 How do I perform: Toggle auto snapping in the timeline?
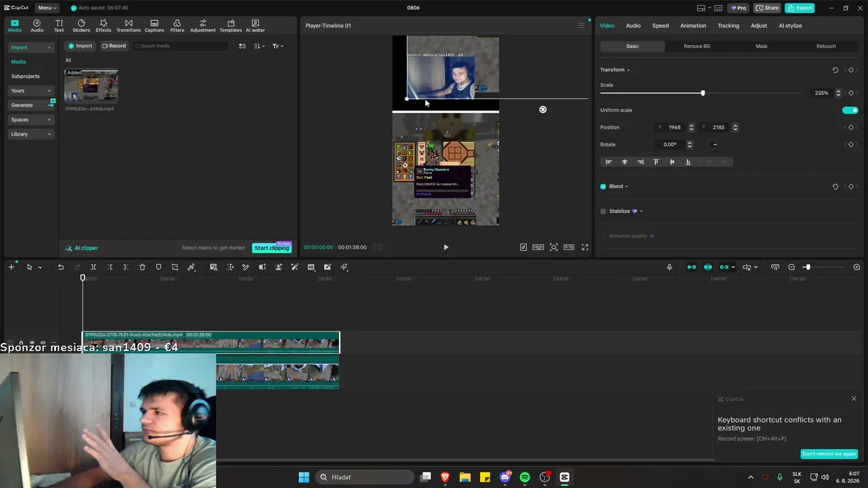(x=708, y=267)
